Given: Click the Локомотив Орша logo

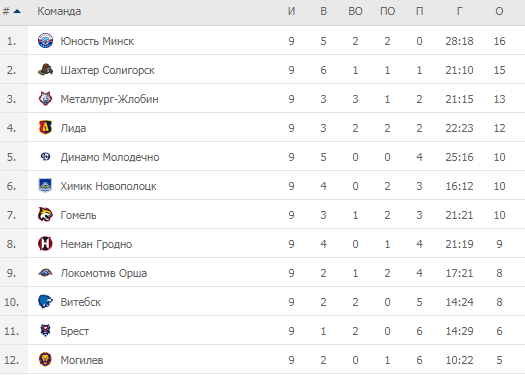Looking at the screenshot, I should tap(45, 273).
